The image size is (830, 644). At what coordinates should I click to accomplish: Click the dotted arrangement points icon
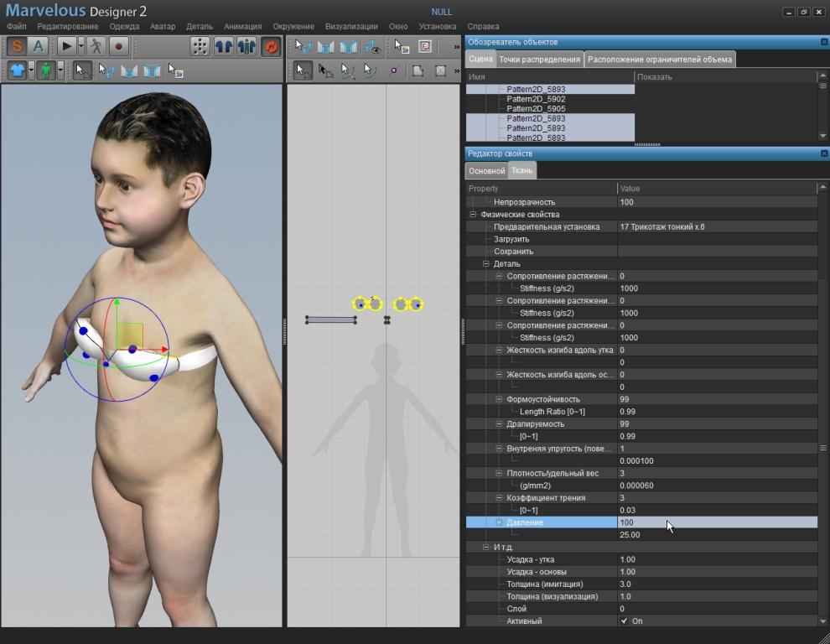click(x=200, y=47)
